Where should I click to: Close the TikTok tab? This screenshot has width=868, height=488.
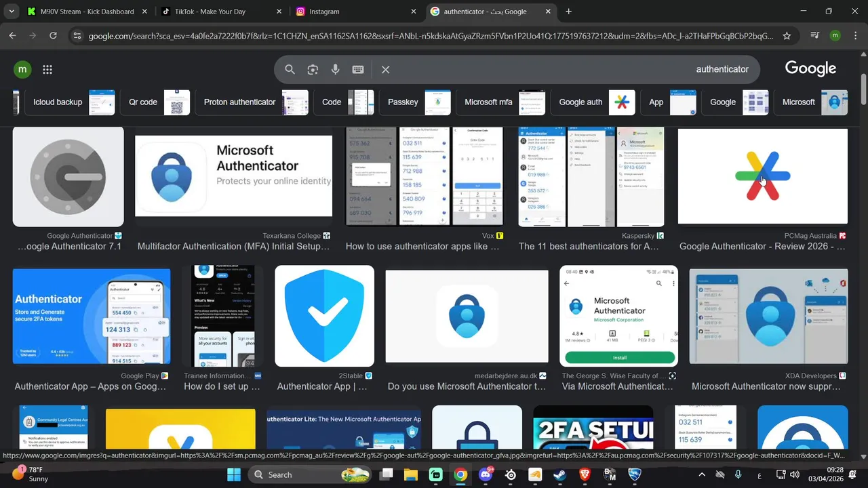click(x=279, y=12)
